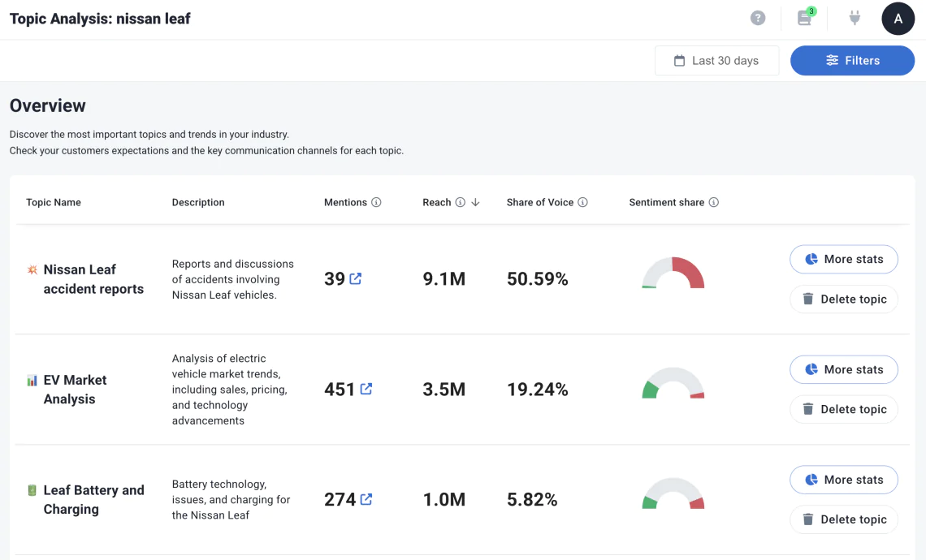Open the help question mark icon
926x560 pixels.
point(758,19)
